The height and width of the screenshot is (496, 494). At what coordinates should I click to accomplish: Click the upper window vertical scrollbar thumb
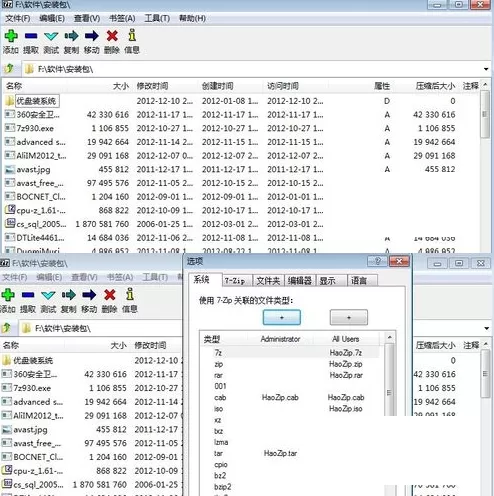[x=485, y=114]
